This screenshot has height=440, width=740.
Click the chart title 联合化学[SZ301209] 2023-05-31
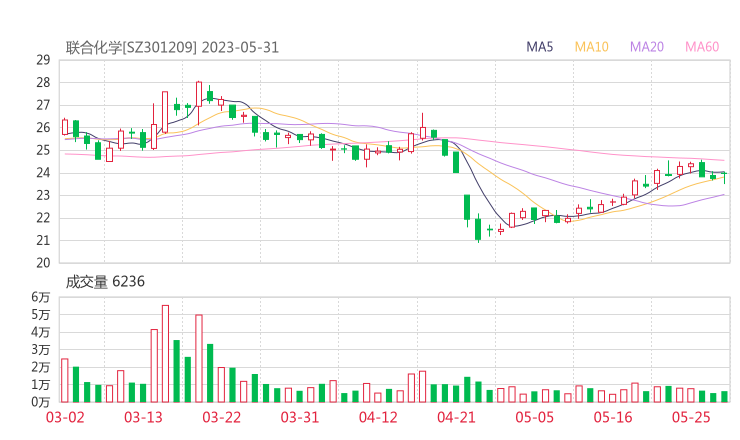172,48
